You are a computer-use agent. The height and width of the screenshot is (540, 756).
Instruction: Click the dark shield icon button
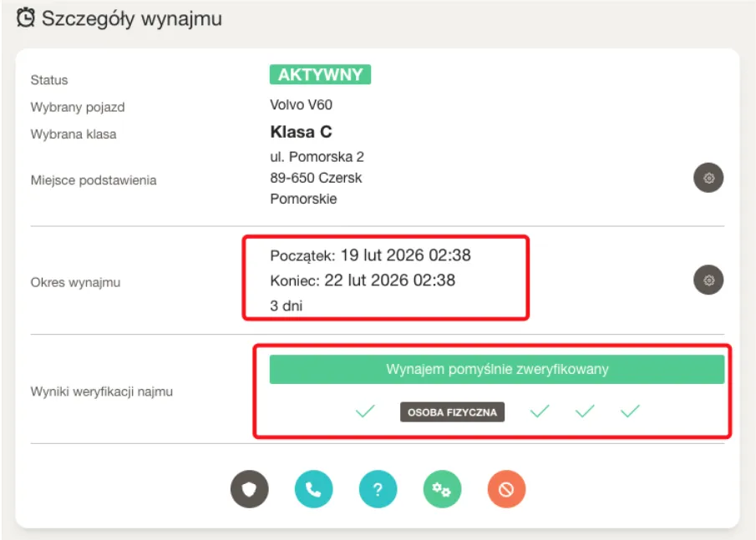pos(249,489)
